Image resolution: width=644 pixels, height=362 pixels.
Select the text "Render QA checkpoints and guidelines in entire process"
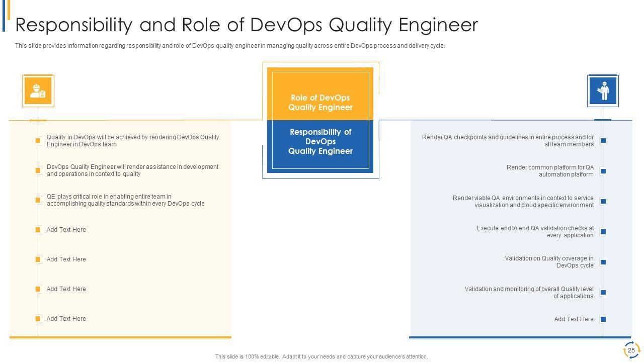point(508,141)
